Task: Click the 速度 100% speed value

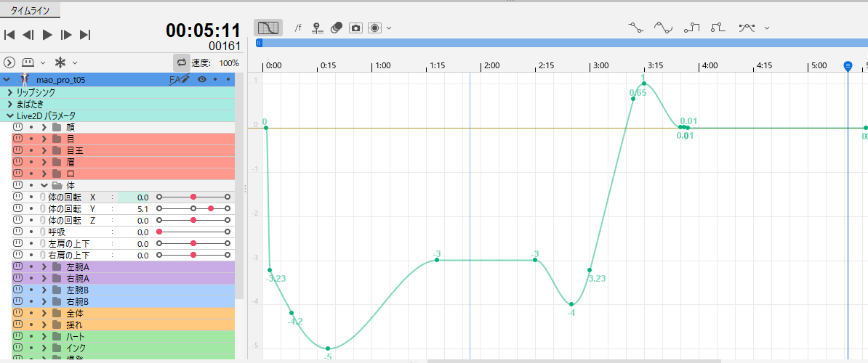Action: click(228, 63)
